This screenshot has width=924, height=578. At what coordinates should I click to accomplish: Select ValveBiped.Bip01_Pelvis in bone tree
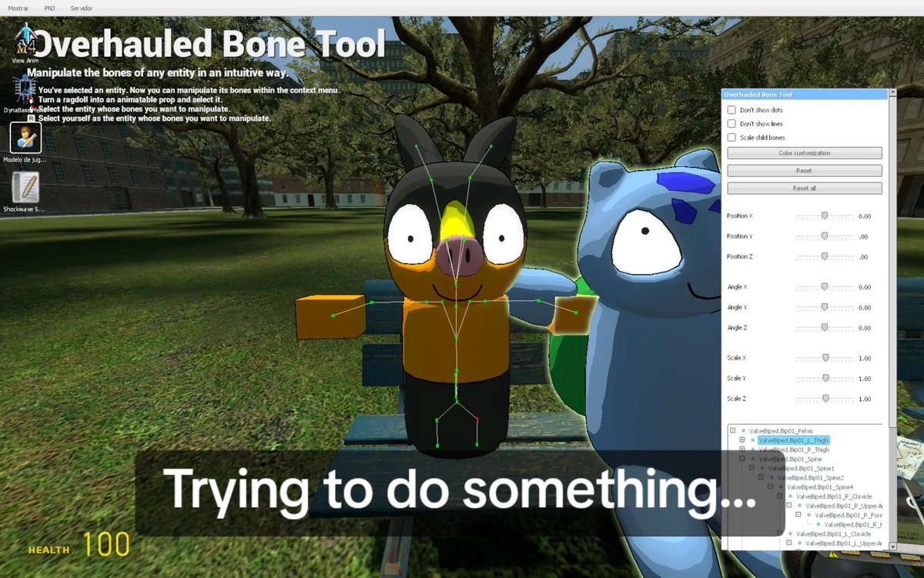click(x=781, y=431)
